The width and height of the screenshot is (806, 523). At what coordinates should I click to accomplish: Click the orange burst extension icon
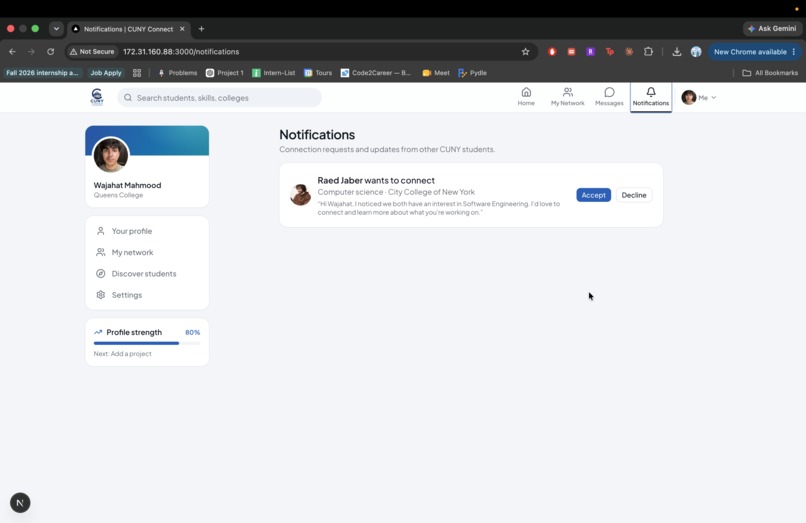pyautogui.click(x=629, y=51)
